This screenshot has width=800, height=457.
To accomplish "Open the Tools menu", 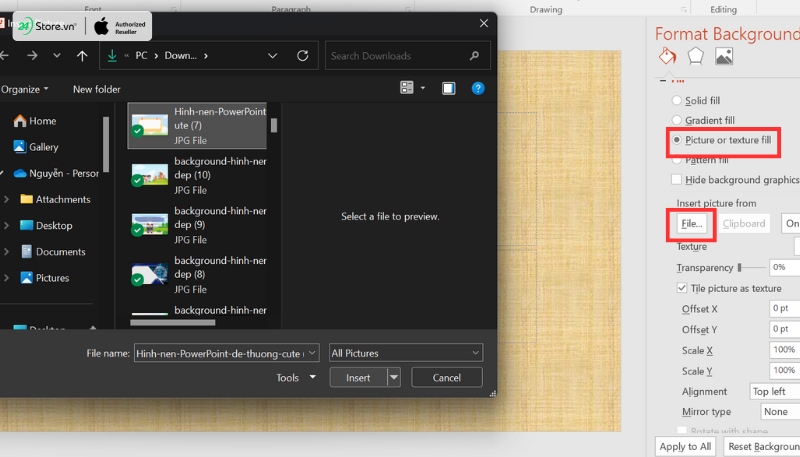I will pos(295,377).
